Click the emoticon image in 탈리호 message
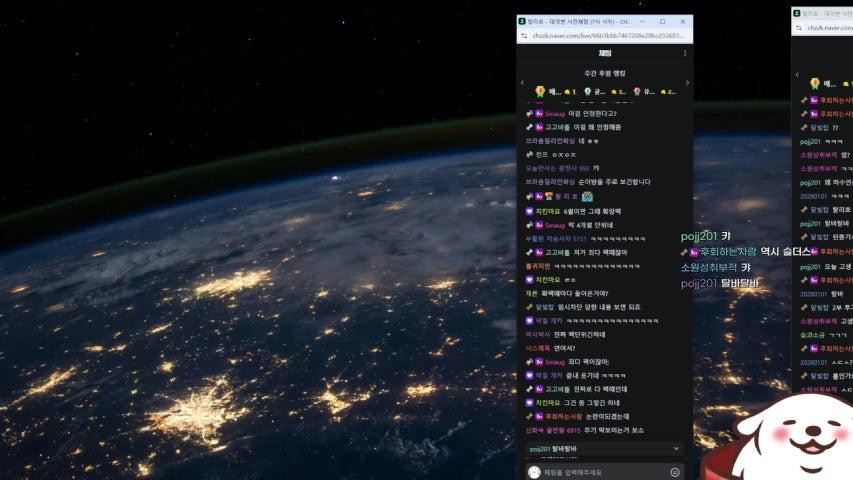 587,196
